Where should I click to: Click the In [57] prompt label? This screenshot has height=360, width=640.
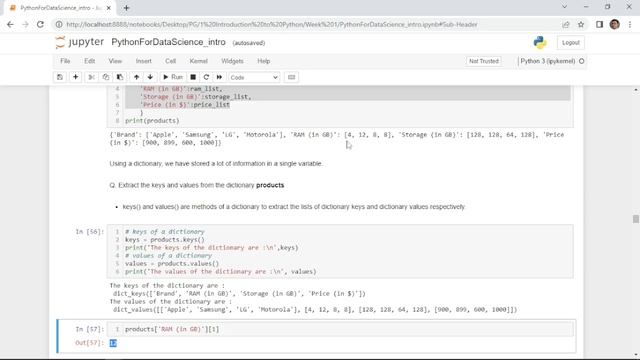(x=89, y=329)
